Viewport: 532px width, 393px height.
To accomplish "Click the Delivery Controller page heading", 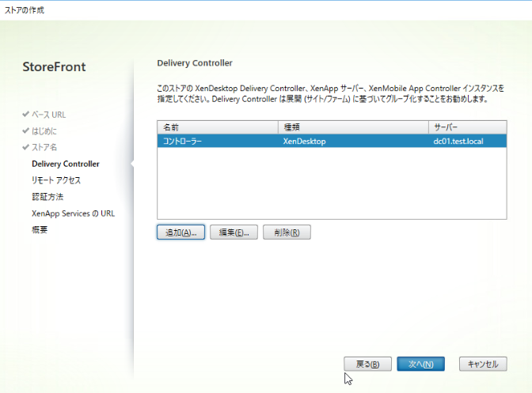I will [x=195, y=63].
